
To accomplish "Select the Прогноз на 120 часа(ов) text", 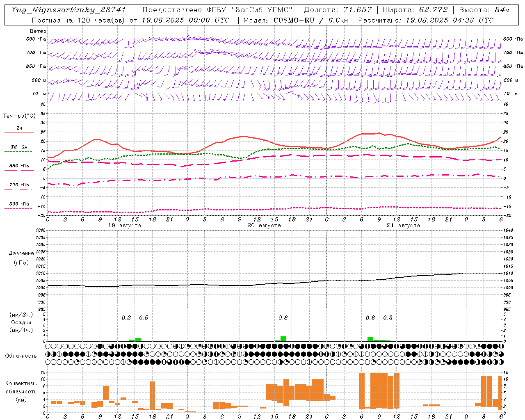I will pos(79,20).
